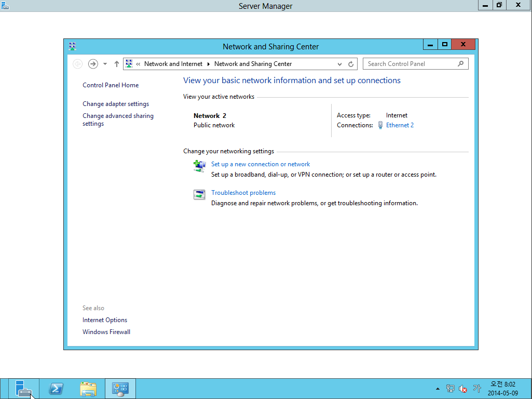Open Server Manager from the taskbar
Image resolution: width=532 pixels, height=399 pixels.
pyautogui.click(x=24, y=389)
